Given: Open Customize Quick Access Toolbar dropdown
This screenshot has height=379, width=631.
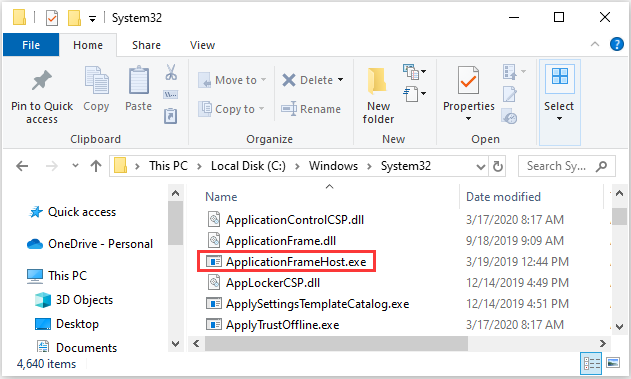Looking at the screenshot, I should tap(92, 19).
